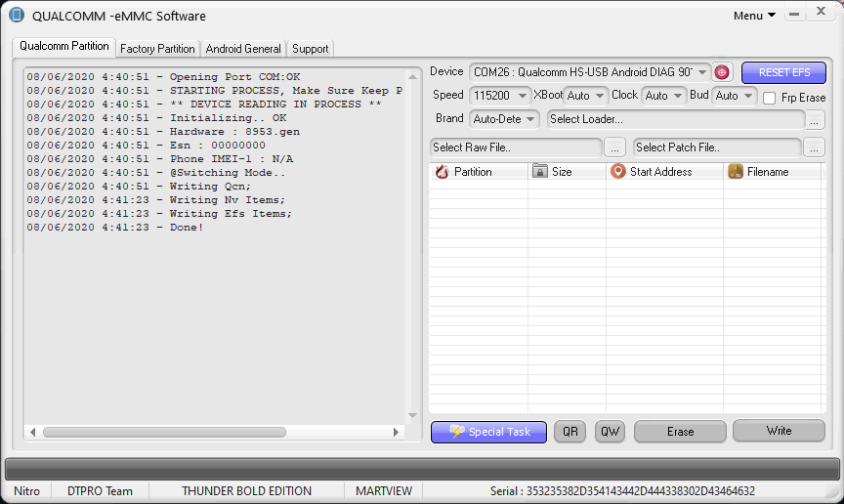Click the box icon in Filename column header
The width and height of the screenshot is (844, 504).
[x=736, y=171]
